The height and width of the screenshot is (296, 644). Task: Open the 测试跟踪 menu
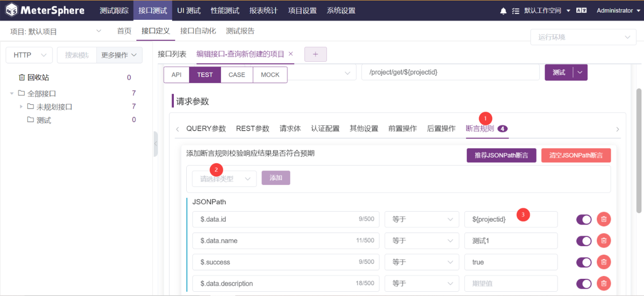click(x=114, y=10)
